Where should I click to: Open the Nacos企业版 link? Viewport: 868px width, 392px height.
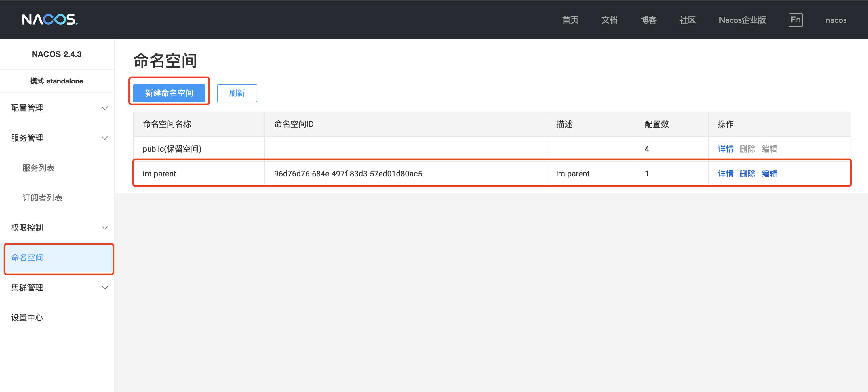click(742, 20)
